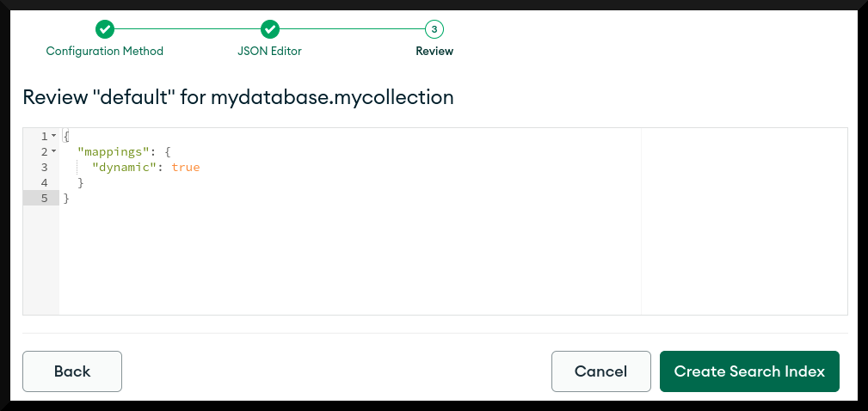868x411 pixels.
Task: Cancel the search index creation
Action: coord(600,371)
